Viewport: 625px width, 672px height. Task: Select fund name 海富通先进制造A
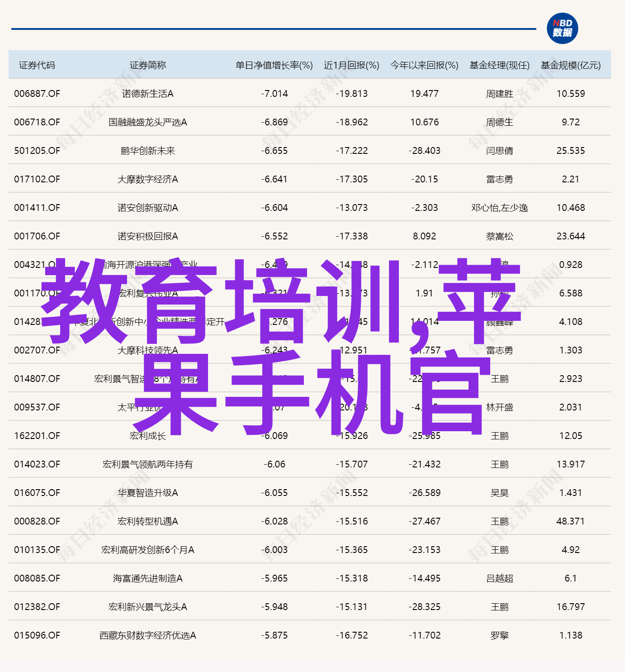click(148, 578)
